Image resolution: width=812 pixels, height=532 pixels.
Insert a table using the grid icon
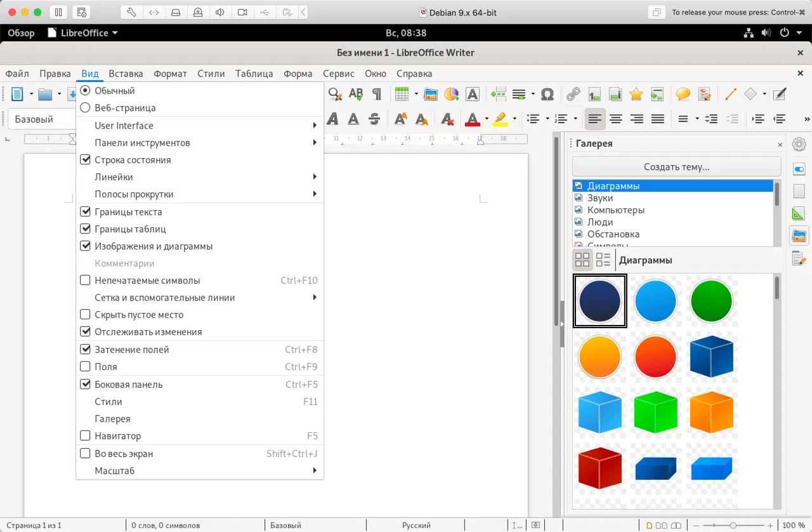coord(402,95)
